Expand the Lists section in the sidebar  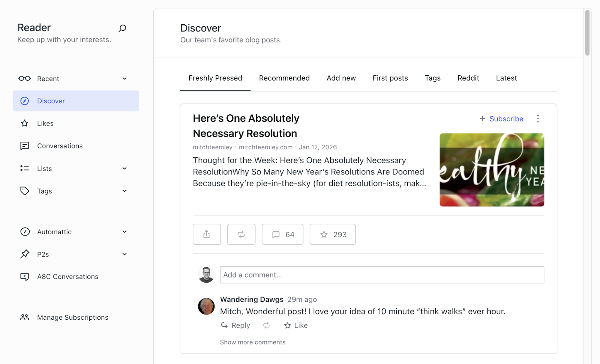coord(124,168)
